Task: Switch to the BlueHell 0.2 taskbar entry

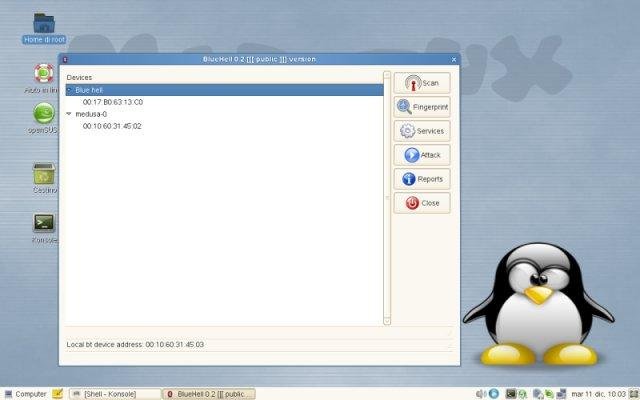Action: point(209,394)
